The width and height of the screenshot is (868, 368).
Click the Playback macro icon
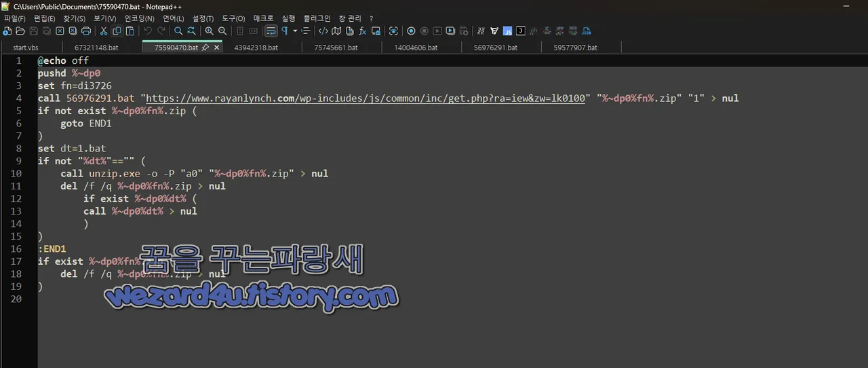[437, 31]
